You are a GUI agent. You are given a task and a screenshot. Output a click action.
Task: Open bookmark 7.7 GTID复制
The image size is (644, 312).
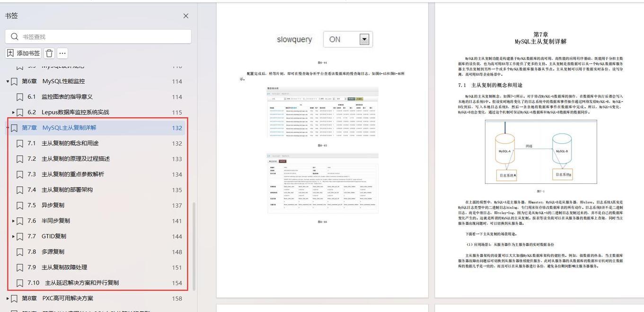[47, 236]
